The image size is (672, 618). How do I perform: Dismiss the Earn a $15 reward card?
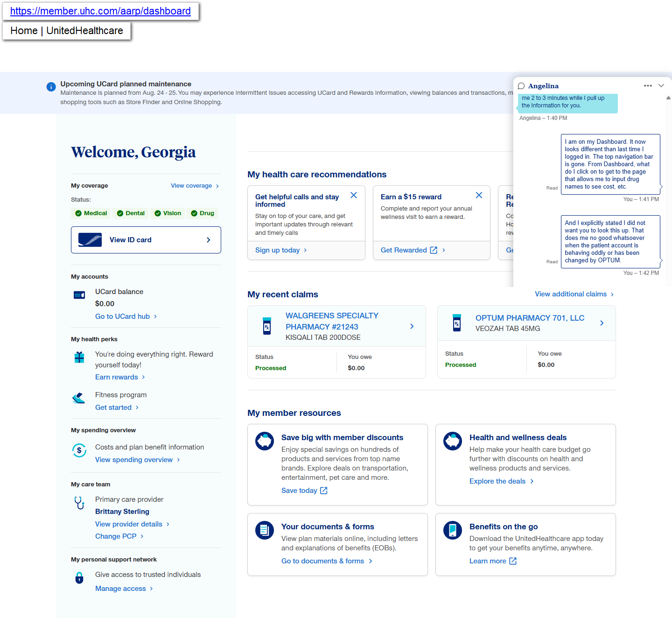[x=479, y=195]
